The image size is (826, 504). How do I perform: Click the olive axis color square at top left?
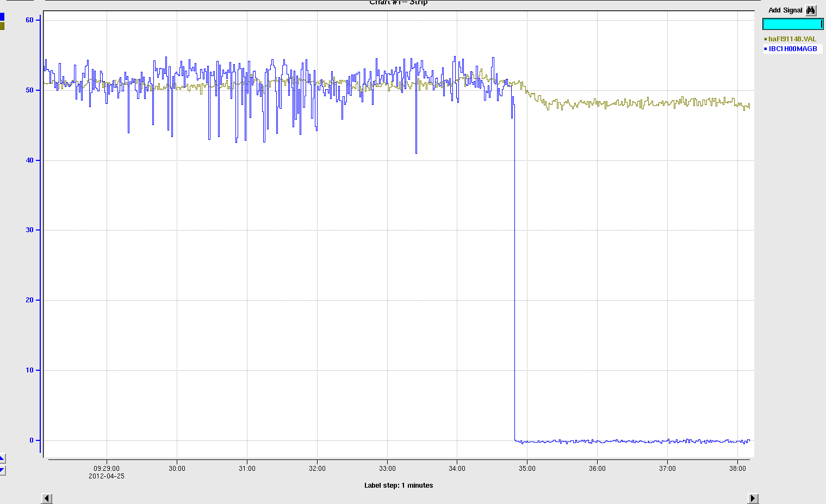click(x=2, y=26)
